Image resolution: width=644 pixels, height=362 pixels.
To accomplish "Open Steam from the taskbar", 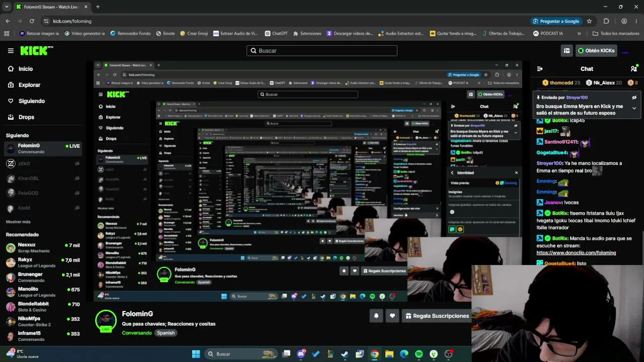I will tap(345, 354).
